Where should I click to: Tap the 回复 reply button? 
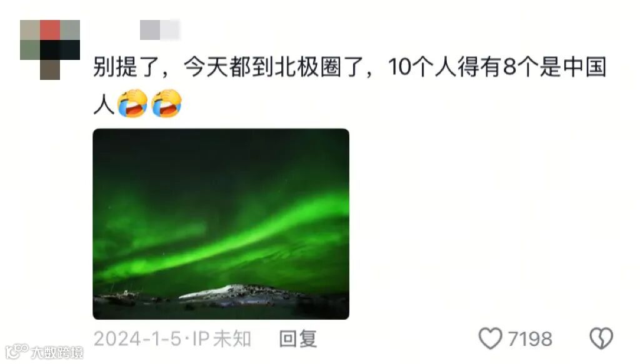click(298, 339)
